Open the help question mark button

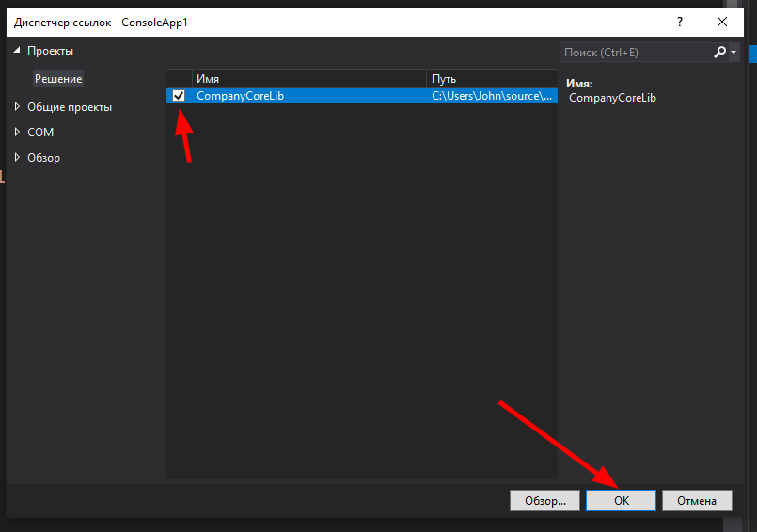click(679, 22)
